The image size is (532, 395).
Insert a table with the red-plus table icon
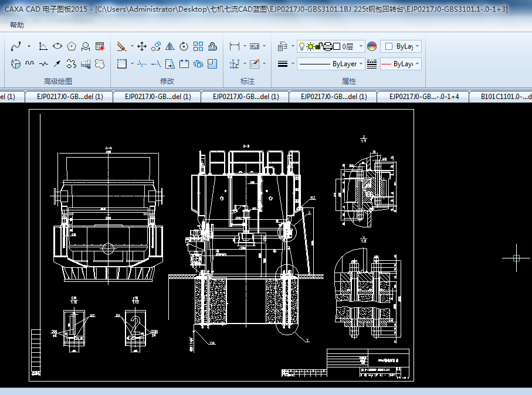point(100,46)
